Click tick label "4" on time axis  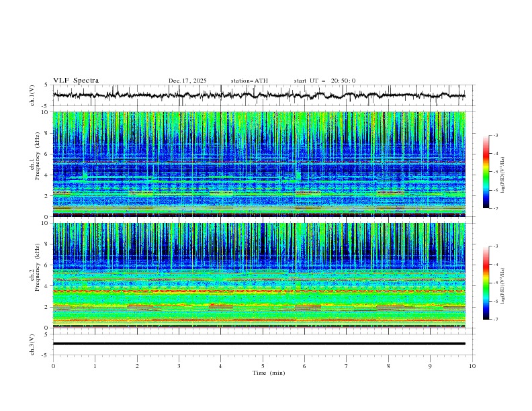pyautogui.click(x=221, y=366)
